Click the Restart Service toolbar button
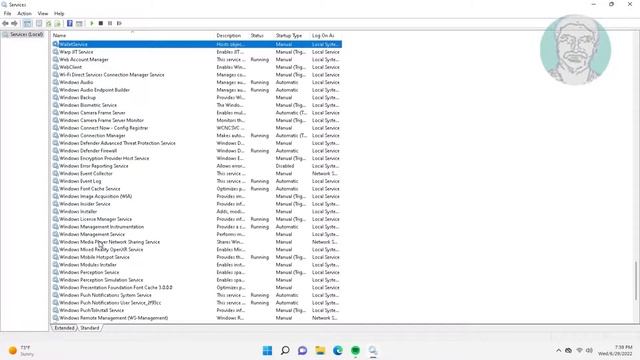Image resolution: width=640 pixels, height=360 pixels. (x=119, y=24)
